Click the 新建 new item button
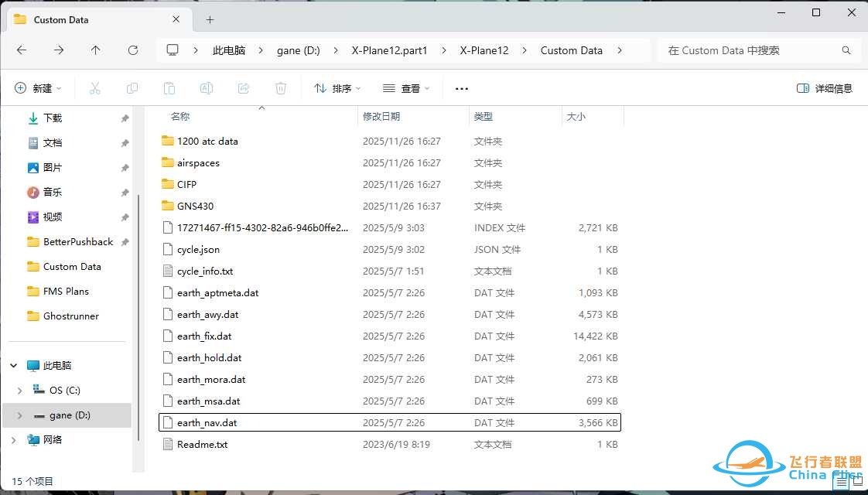 click(x=37, y=88)
